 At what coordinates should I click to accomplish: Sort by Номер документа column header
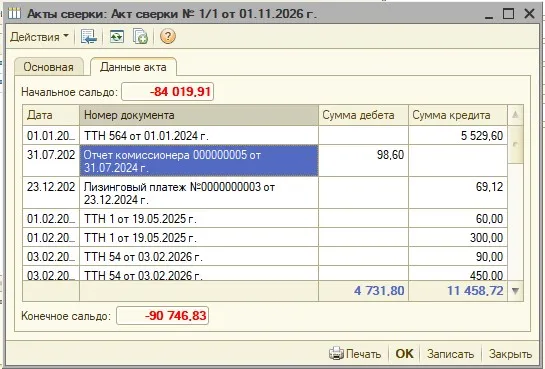pos(199,115)
